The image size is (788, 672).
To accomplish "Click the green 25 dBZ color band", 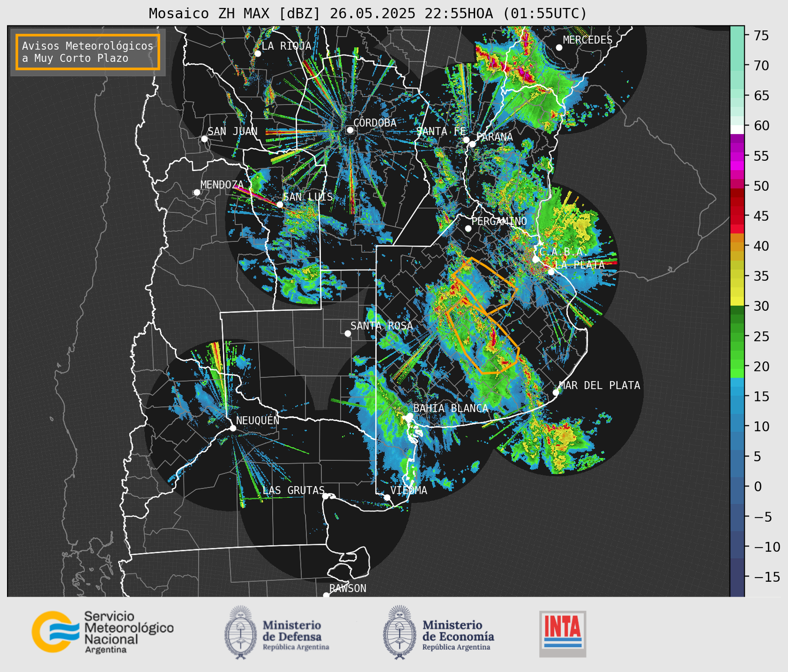I will 737,336.
